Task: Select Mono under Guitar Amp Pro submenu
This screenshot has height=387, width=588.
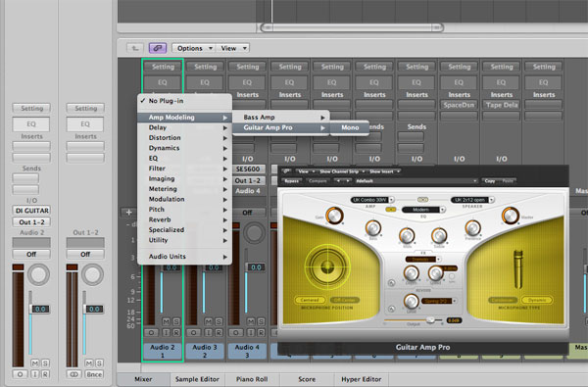Action: (x=350, y=127)
